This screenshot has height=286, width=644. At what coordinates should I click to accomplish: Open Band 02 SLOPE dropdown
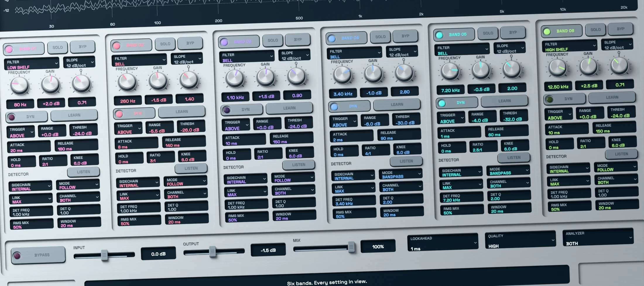click(x=187, y=59)
